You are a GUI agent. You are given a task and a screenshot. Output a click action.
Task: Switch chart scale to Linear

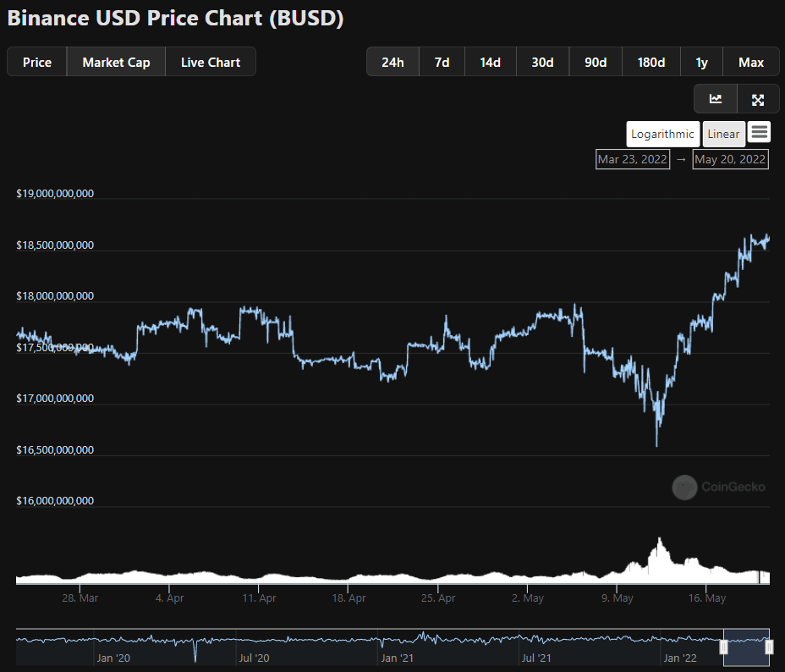click(723, 134)
